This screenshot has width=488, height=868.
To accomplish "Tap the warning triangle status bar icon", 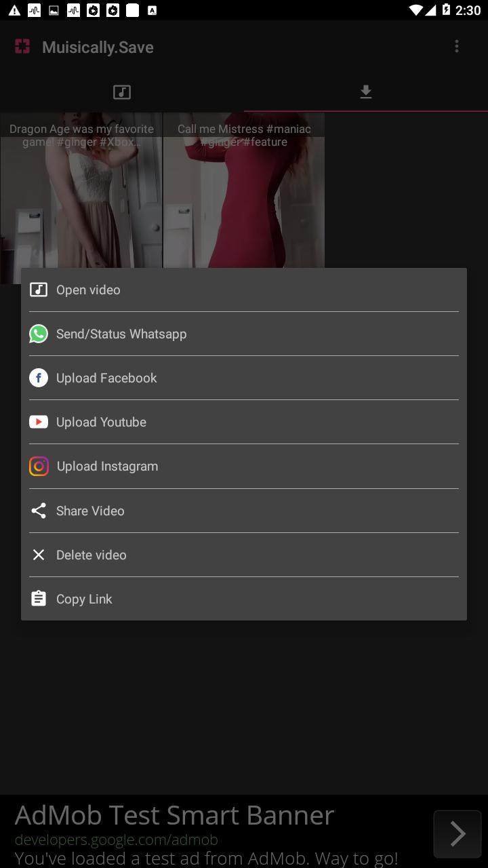I will (14, 10).
